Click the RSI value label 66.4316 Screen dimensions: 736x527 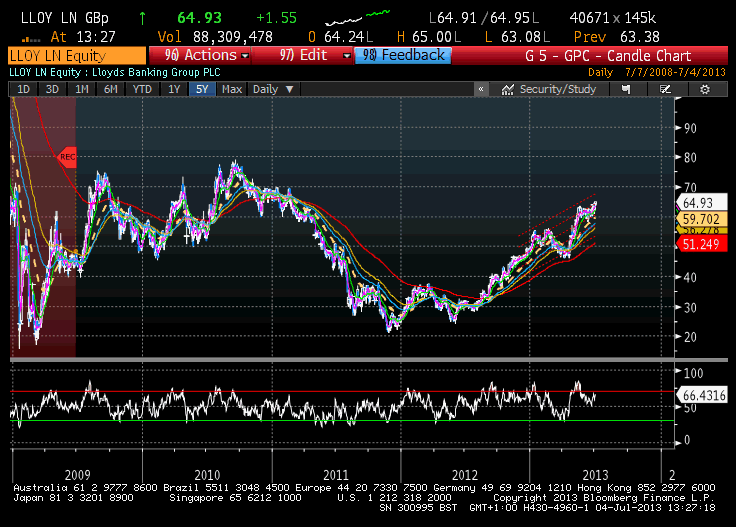[703, 395]
